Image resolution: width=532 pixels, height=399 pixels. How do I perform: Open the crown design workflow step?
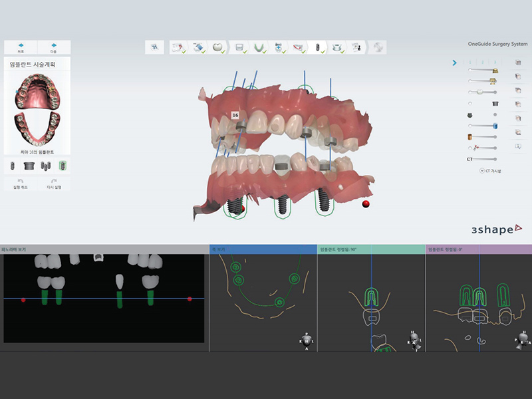[217, 47]
